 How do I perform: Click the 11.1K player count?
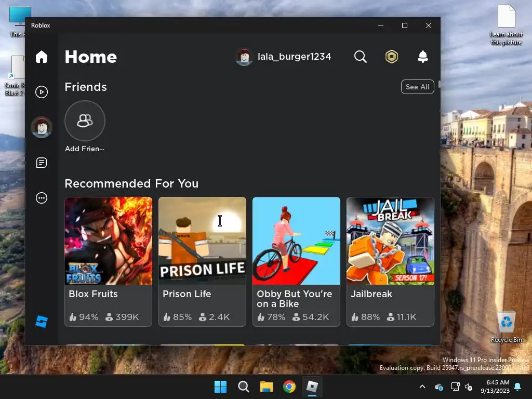pos(402,317)
